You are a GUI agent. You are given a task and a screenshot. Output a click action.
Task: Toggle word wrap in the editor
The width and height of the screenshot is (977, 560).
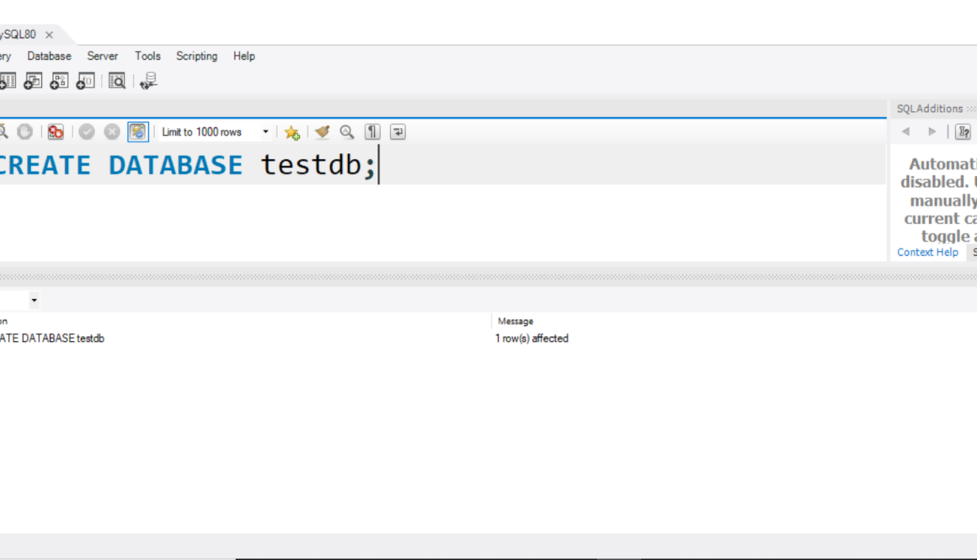pos(397,131)
